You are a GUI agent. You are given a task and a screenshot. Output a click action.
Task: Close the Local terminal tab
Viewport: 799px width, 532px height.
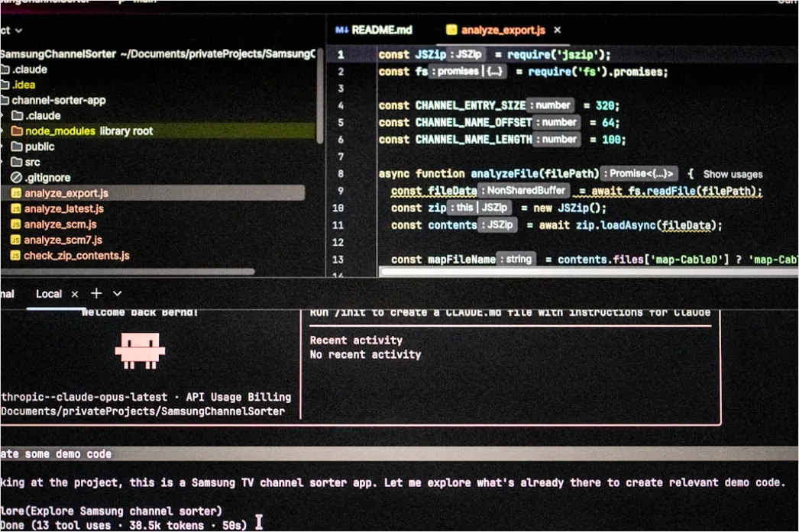pos(75,295)
